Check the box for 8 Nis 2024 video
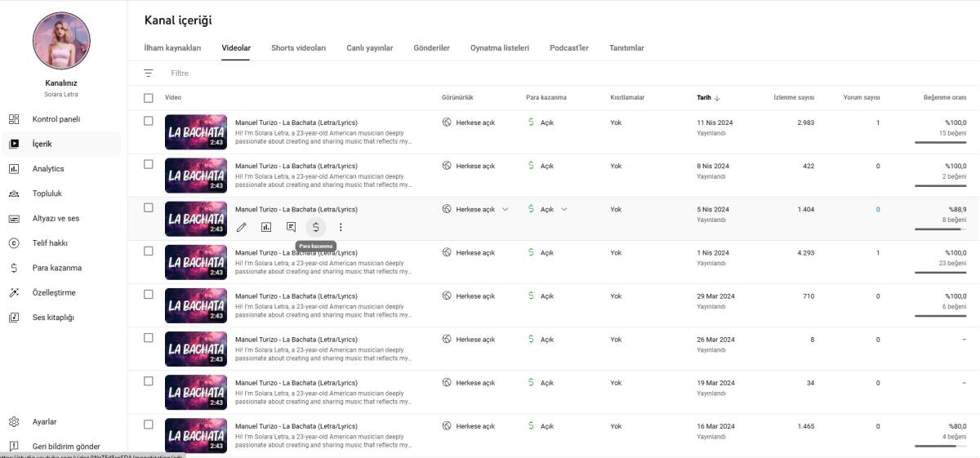This screenshot has height=458, width=980. pyautogui.click(x=148, y=164)
